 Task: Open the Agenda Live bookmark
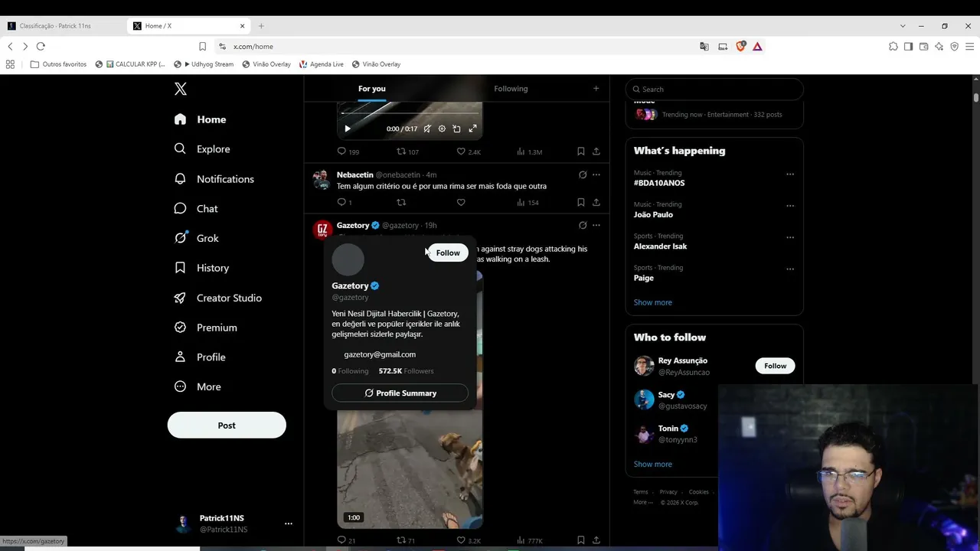point(322,64)
